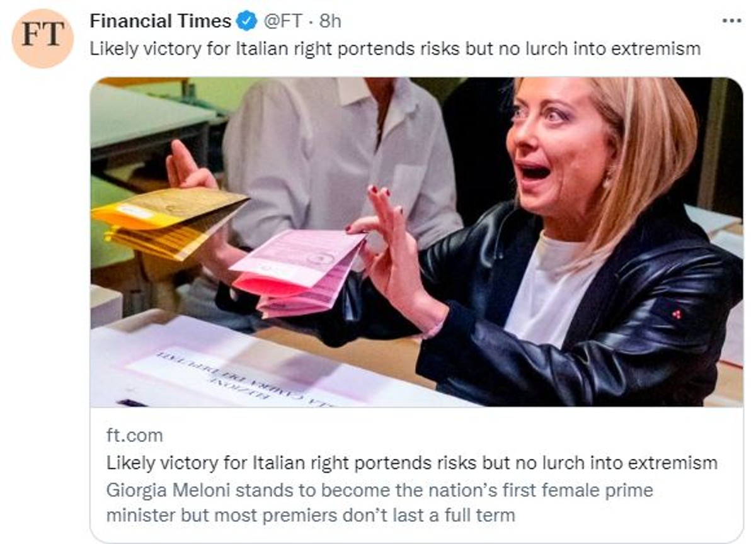Click the FT profile avatar logo
Image resolution: width=756 pixels, height=544 pixels.
point(43,38)
